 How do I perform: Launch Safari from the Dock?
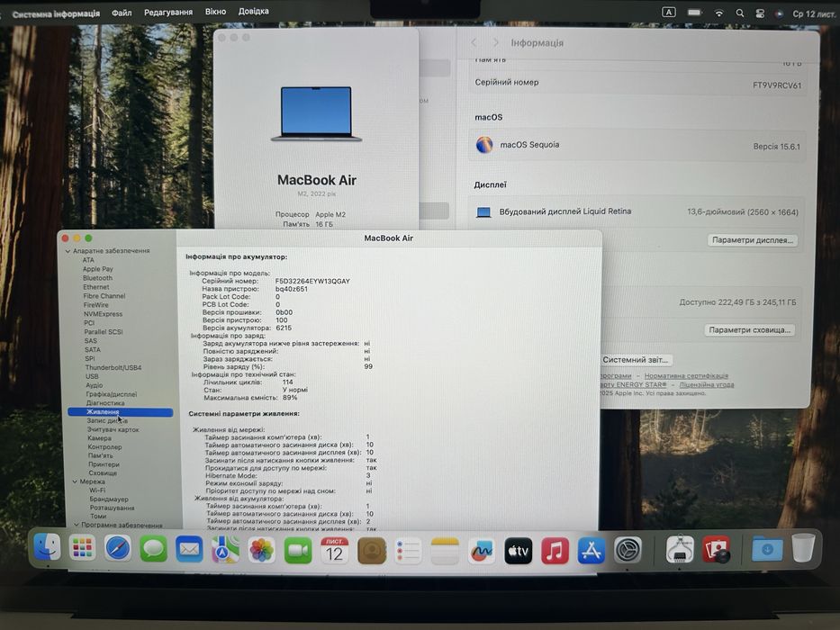[x=118, y=549]
